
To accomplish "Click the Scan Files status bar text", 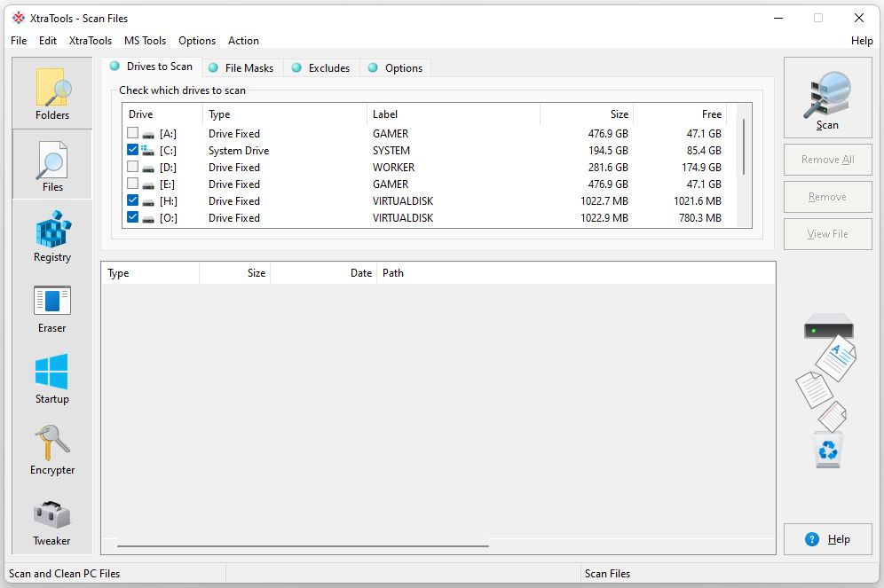I will [607, 573].
